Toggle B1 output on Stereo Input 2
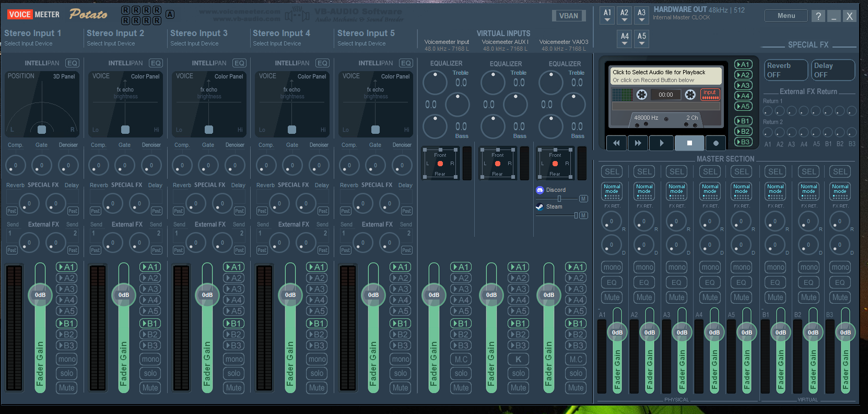The width and height of the screenshot is (868, 414). pyautogui.click(x=150, y=324)
